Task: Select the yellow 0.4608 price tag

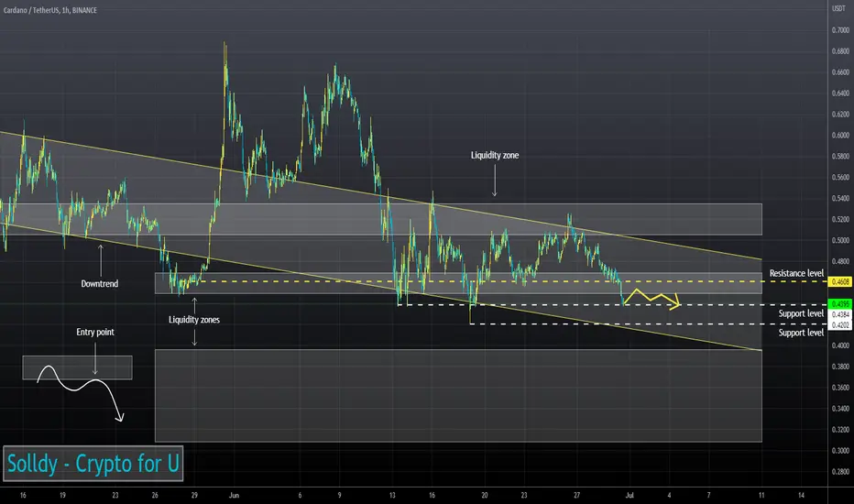Action: click(x=840, y=281)
